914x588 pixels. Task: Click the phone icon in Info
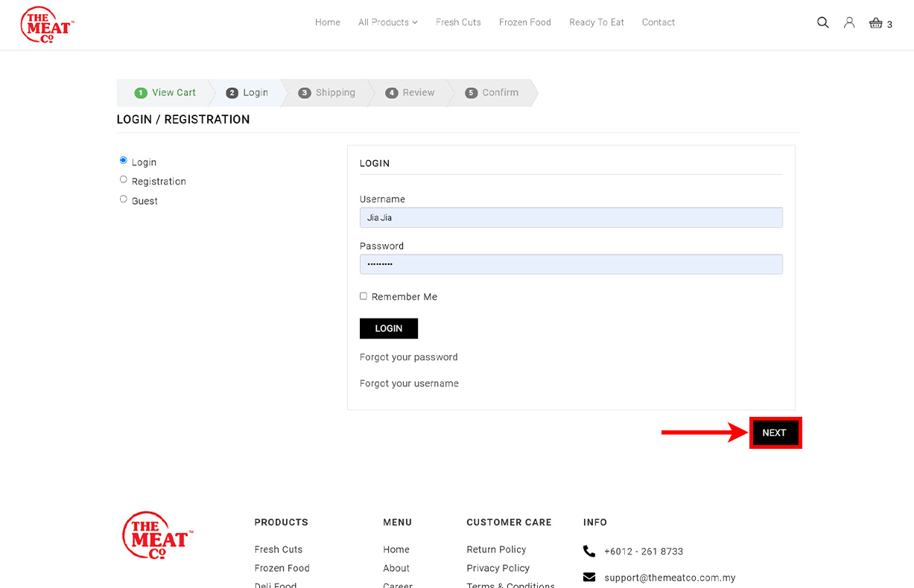tap(589, 552)
